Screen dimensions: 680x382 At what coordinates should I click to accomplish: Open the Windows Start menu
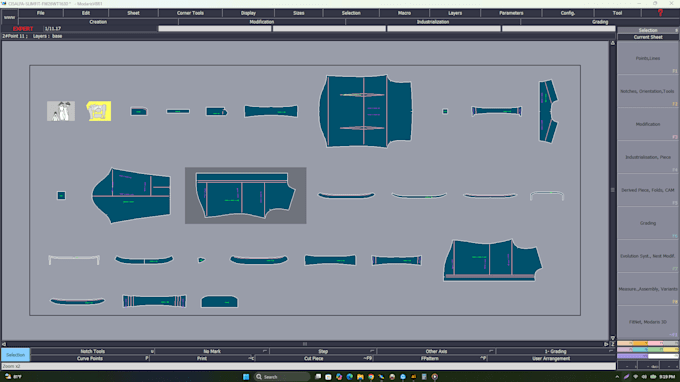pyautogui.click(x=246, y=377)
